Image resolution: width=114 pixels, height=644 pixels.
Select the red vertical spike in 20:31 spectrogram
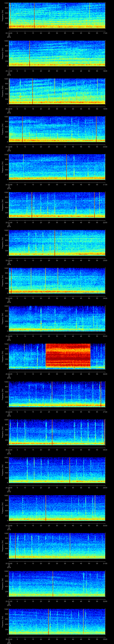click(53, 584)
